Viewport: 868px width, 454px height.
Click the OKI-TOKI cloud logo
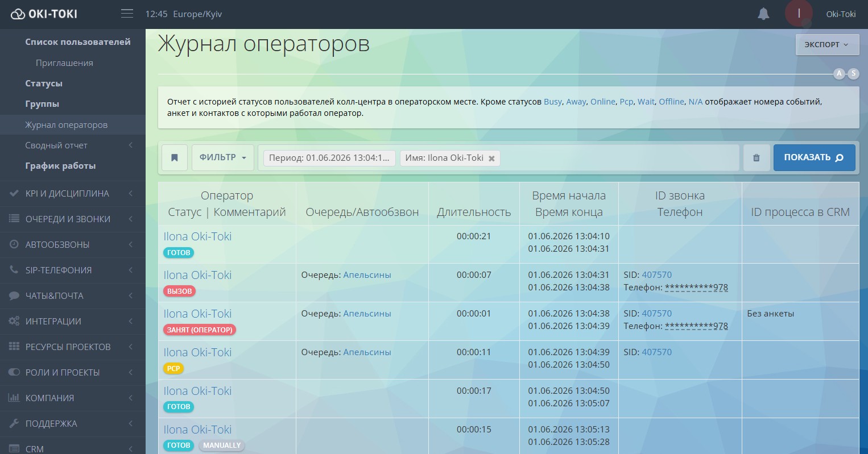click(44, 14)
